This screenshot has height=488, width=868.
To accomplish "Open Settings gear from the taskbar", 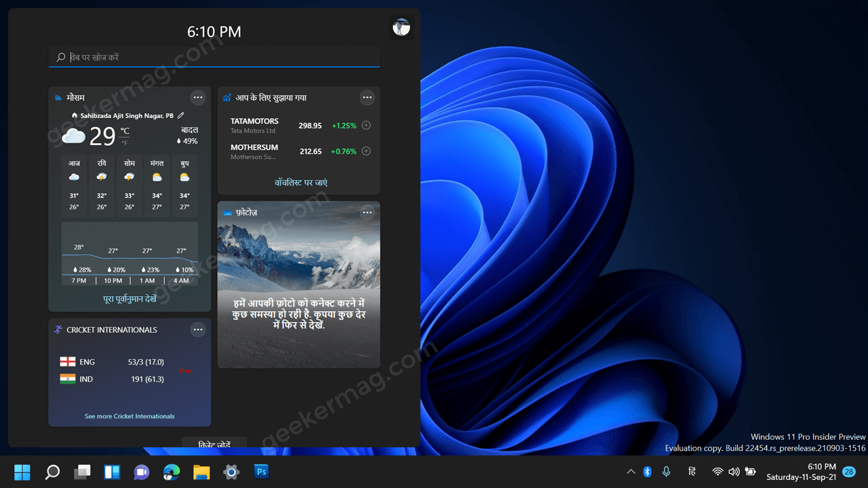I will click(x=231, y=472).
